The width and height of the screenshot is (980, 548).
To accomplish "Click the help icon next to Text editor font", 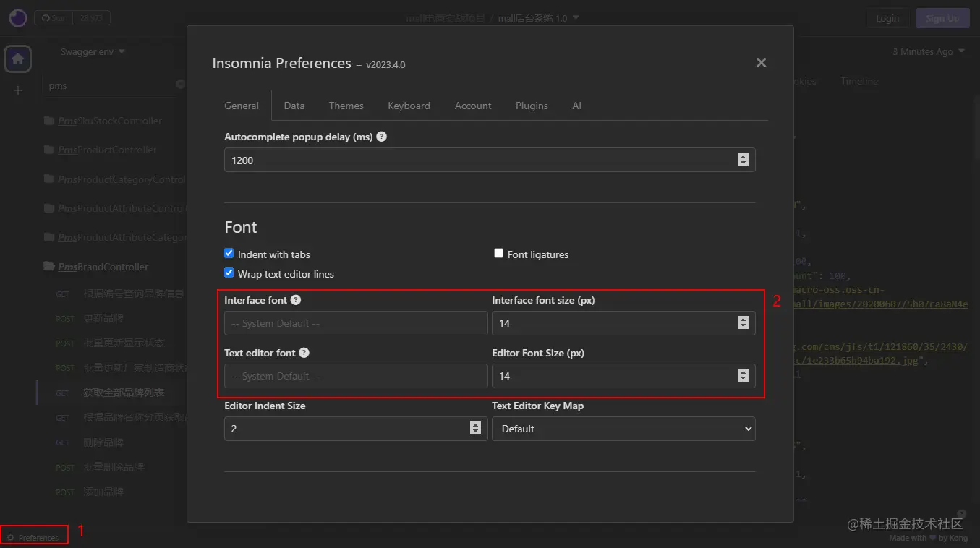I will point(304,353).
